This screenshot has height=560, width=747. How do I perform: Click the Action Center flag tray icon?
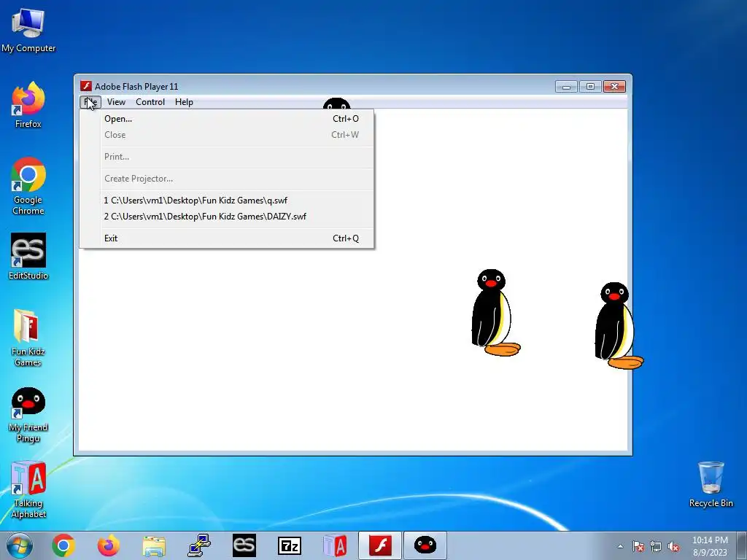tap(638, 546)
